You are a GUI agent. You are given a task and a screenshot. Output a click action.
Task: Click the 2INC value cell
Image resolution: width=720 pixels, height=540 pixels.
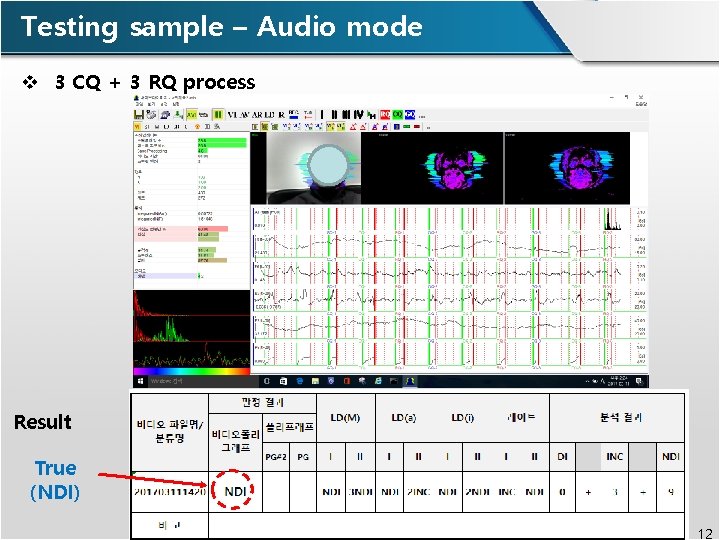418,492
